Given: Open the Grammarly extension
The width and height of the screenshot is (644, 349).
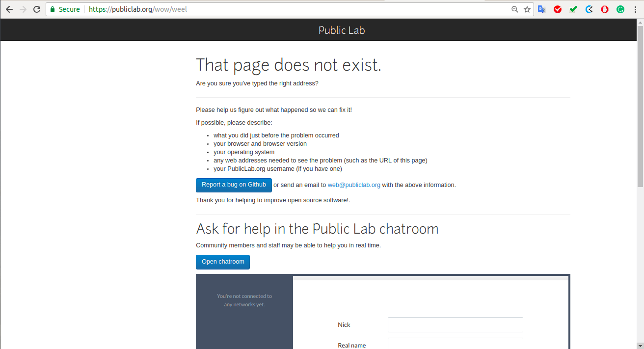Looking at the screenshot, I should coord(620,9).
